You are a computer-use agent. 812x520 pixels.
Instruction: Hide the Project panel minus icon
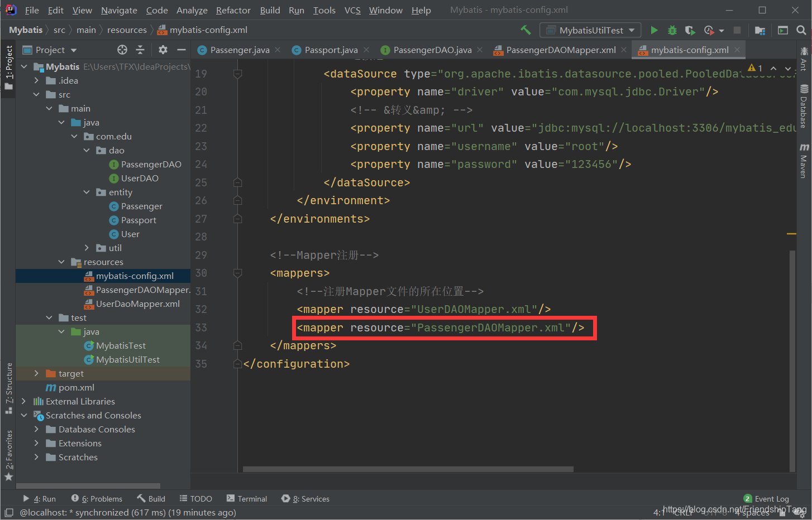pos(181,50)
